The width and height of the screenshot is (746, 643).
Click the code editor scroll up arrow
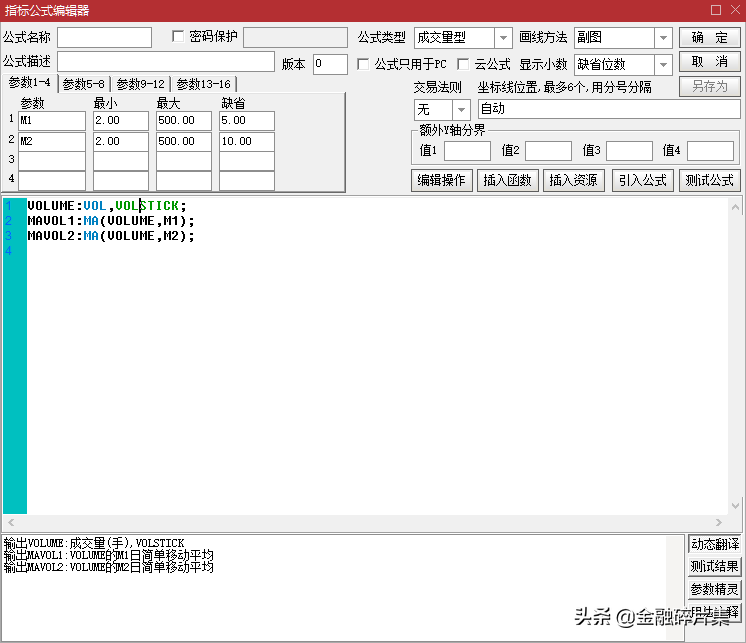tap(735, 207)
